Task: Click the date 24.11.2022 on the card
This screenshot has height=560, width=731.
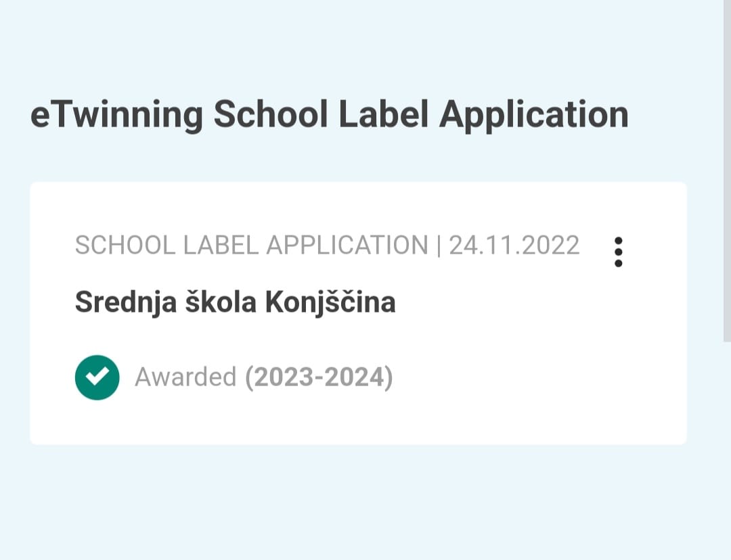Action: click(x=514, y=246)
